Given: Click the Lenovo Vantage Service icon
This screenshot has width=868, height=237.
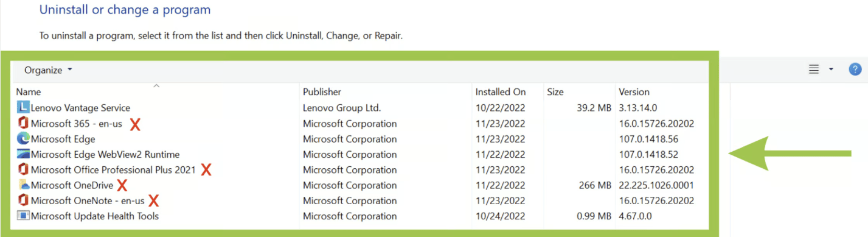Looking at the screenshot, I should tap(23, 108).
